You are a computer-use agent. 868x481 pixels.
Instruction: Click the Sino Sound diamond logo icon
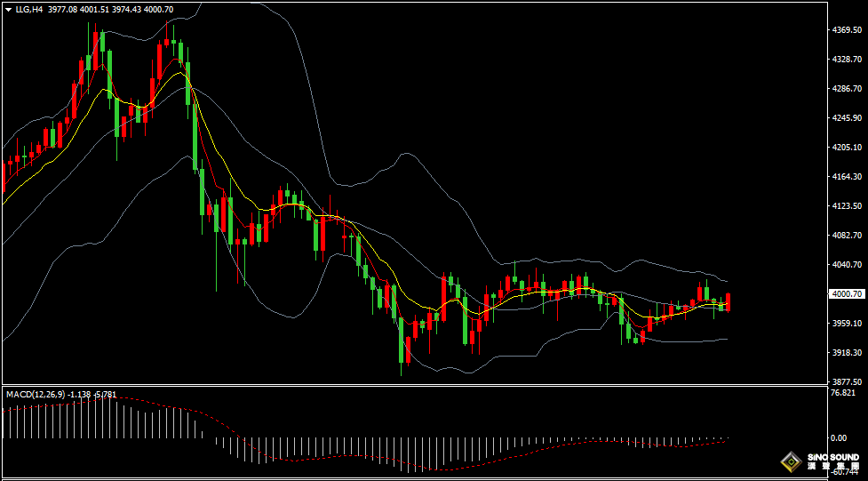790,461
